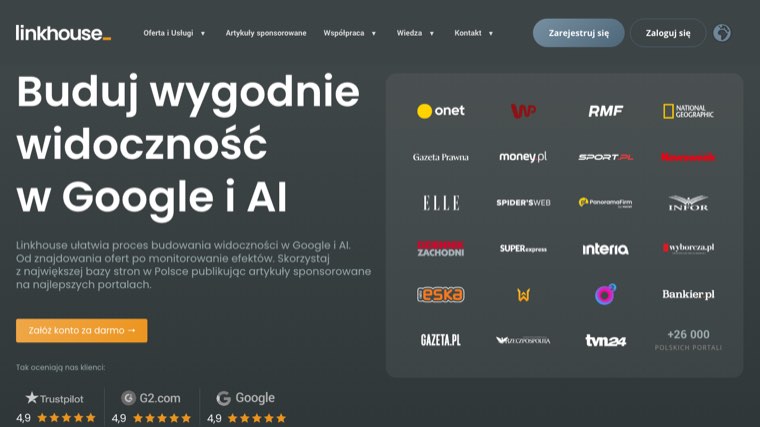760x427 pixels.
Task: Click the WP portal logo
Action: click(523, 111)
